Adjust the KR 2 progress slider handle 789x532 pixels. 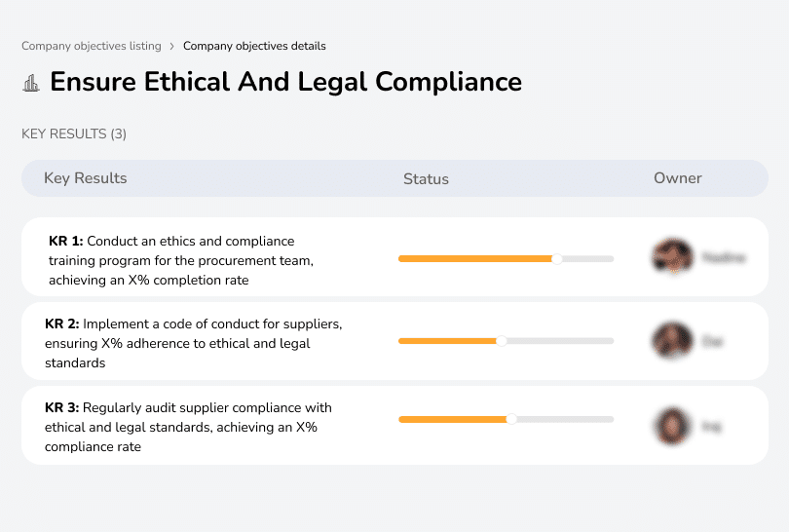[502, 341]
